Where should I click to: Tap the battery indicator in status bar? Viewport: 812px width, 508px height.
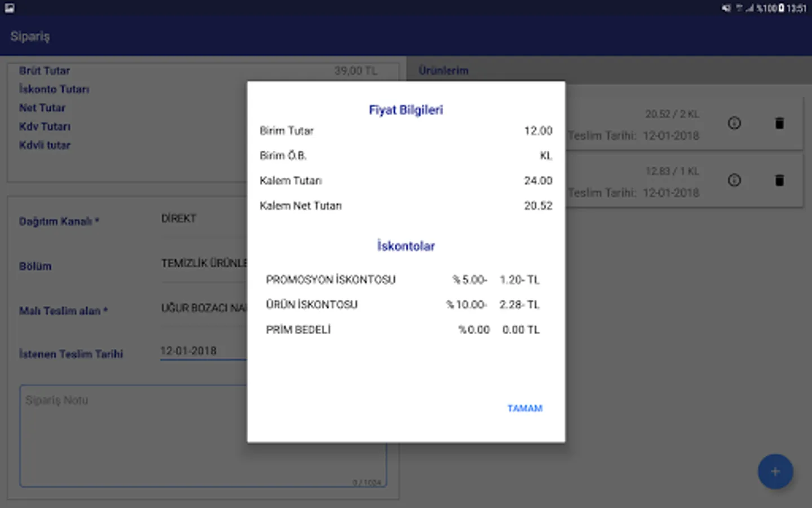click(781, 8)
